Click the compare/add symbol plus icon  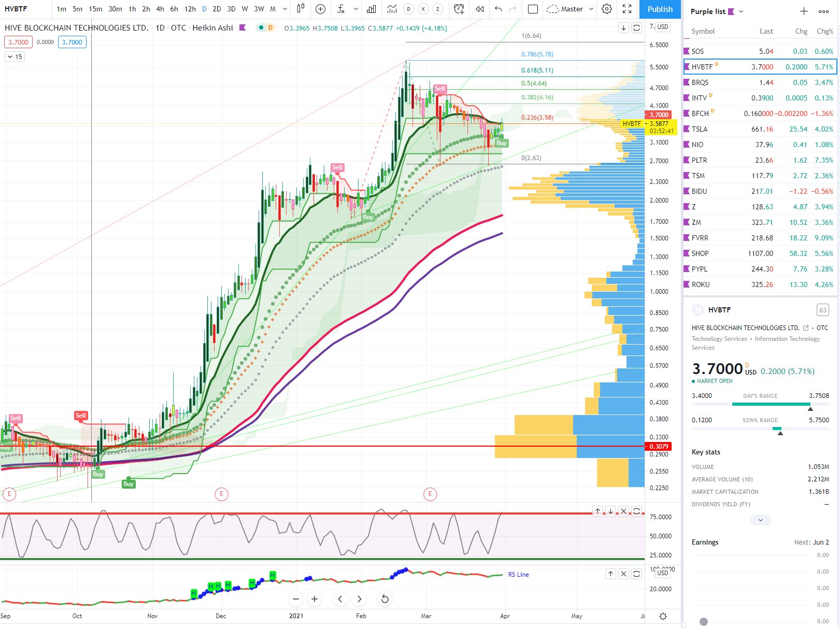[x=321, y=9]
